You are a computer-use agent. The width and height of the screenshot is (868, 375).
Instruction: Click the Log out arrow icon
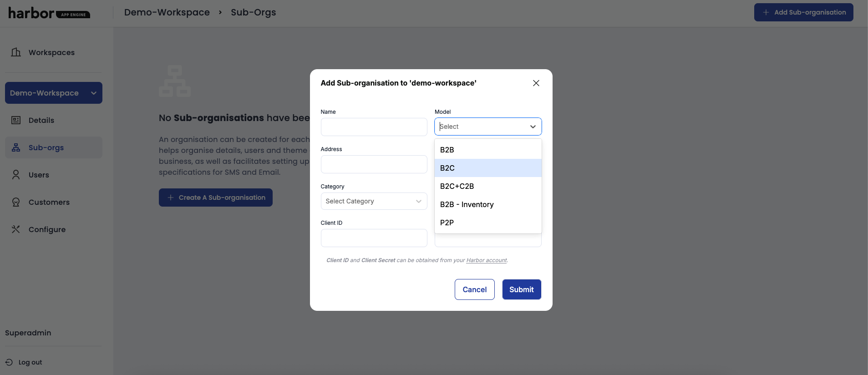tap(9, 362)
